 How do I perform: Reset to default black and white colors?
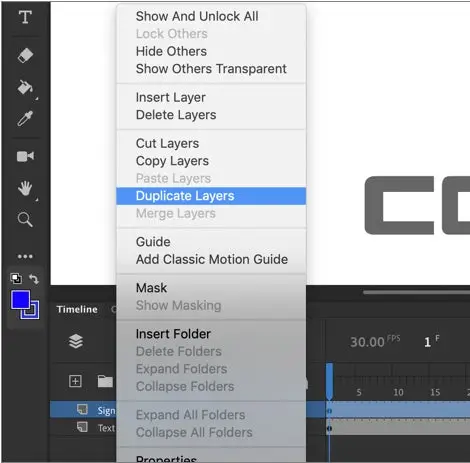tap(16, 278)
